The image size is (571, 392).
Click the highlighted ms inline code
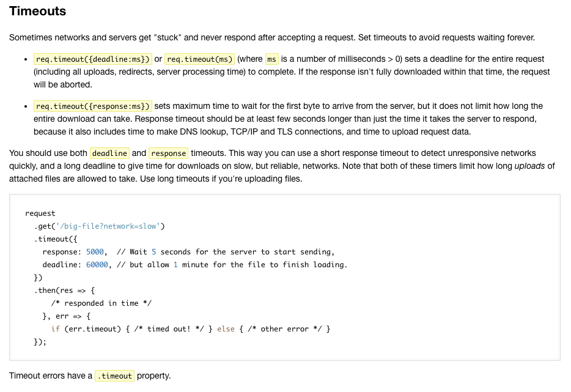[x=271, y=59]
